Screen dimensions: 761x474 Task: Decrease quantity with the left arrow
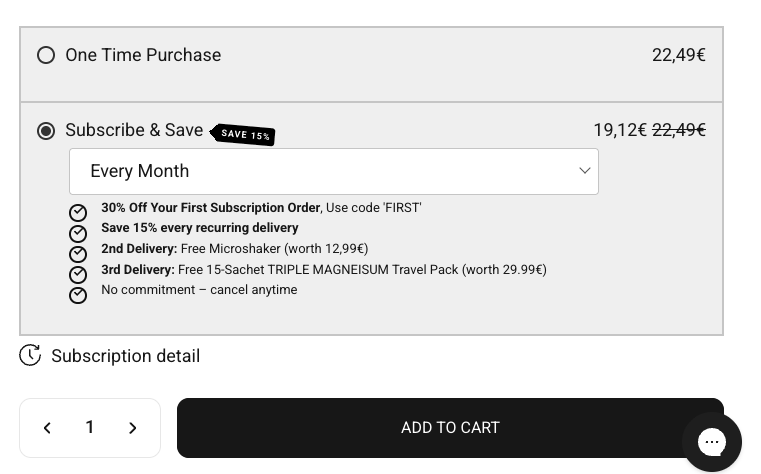47,428
